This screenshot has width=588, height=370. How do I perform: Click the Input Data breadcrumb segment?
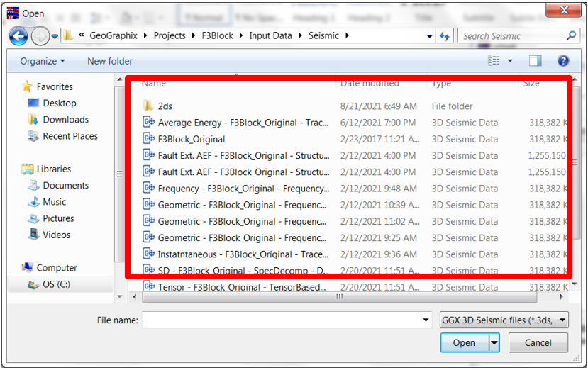(270, 35)
